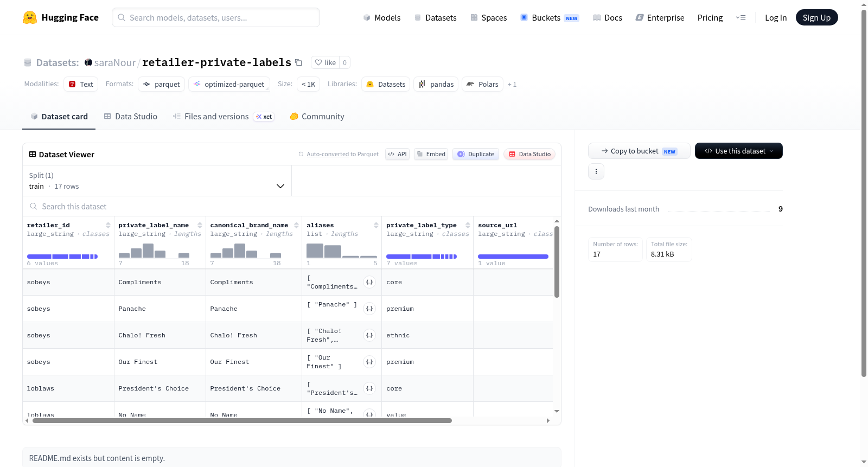The height and width of the screenshot is (467, 868).
Task: Click the pandas library tag
Action: coord(436,84)
